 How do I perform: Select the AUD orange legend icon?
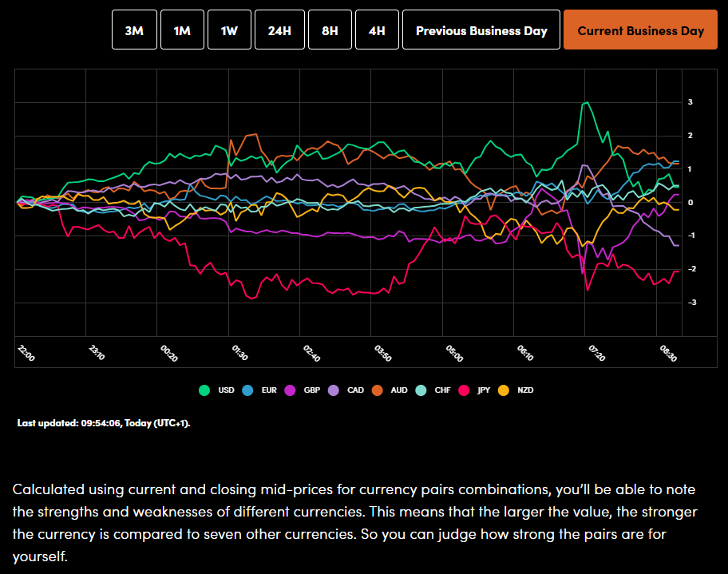click(x=376, y=390)
